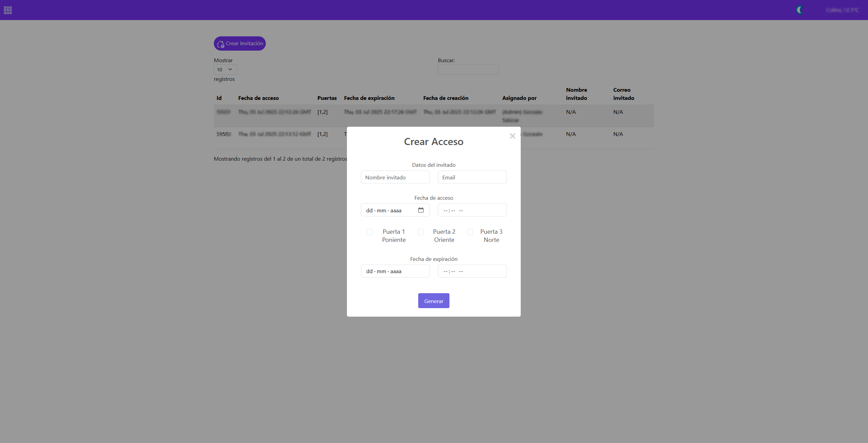Sort table by Puertas column header
Image resolution: width=868 pixels, height=443 pixels.
click(x=327, y=98)
